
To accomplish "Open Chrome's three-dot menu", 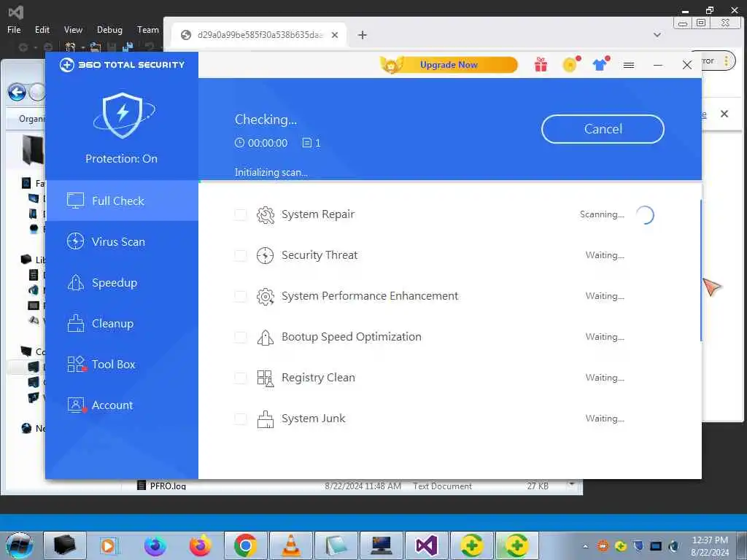I will 726,61.
